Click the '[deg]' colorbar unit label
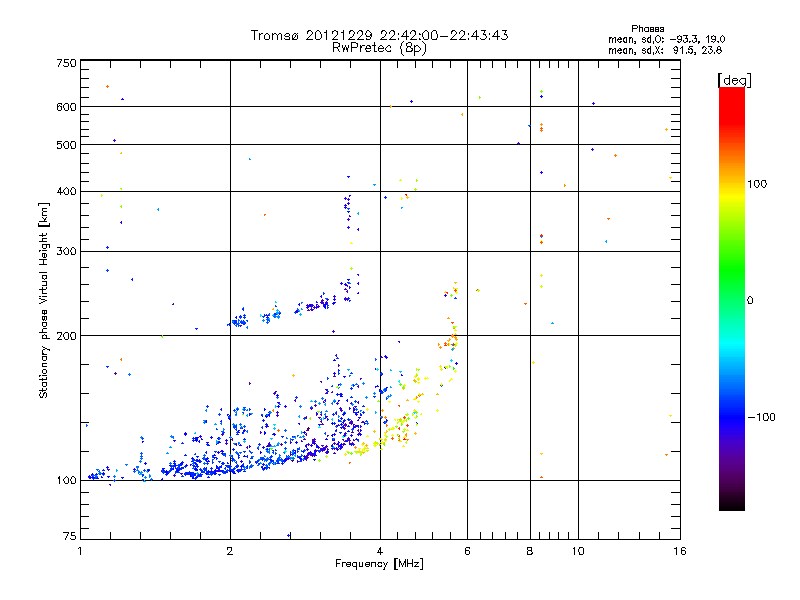Screen dimensions: 800x600 [x=734, y=80]
